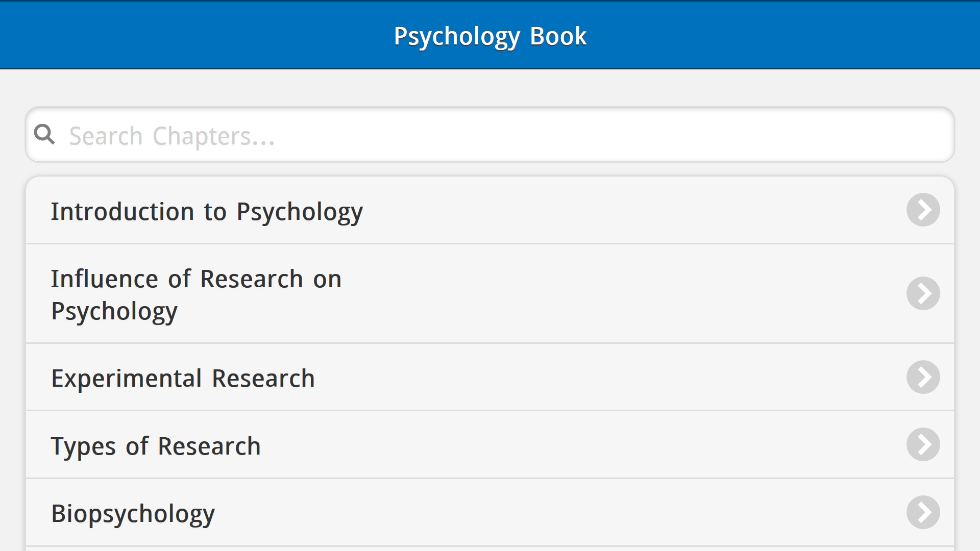Open the Biopsychology chapter entry
Image resolution: width=980 pixels, height=551 pixels.
133,513
